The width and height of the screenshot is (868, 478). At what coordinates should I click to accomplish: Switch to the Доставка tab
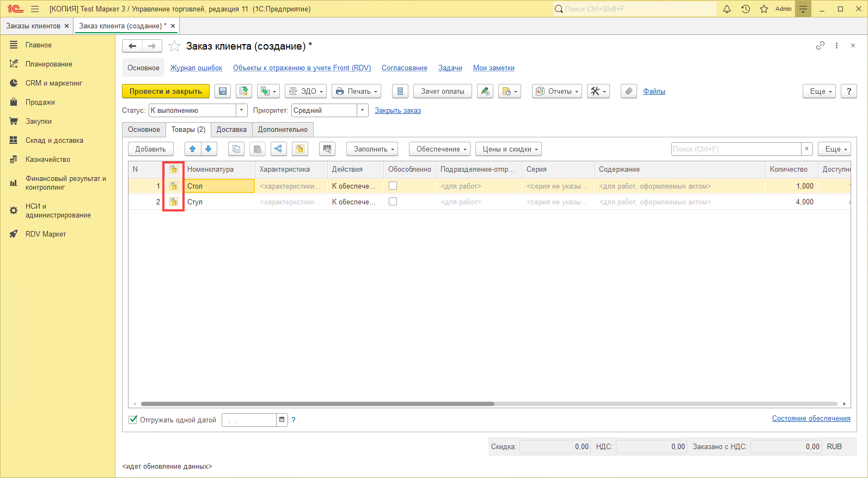231,130
